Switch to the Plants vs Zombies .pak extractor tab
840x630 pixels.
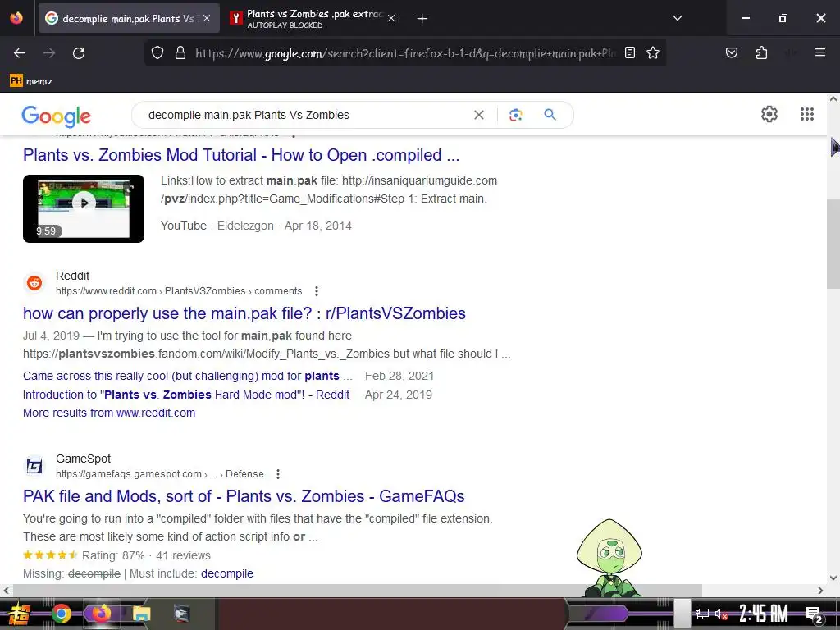(313, 18)
